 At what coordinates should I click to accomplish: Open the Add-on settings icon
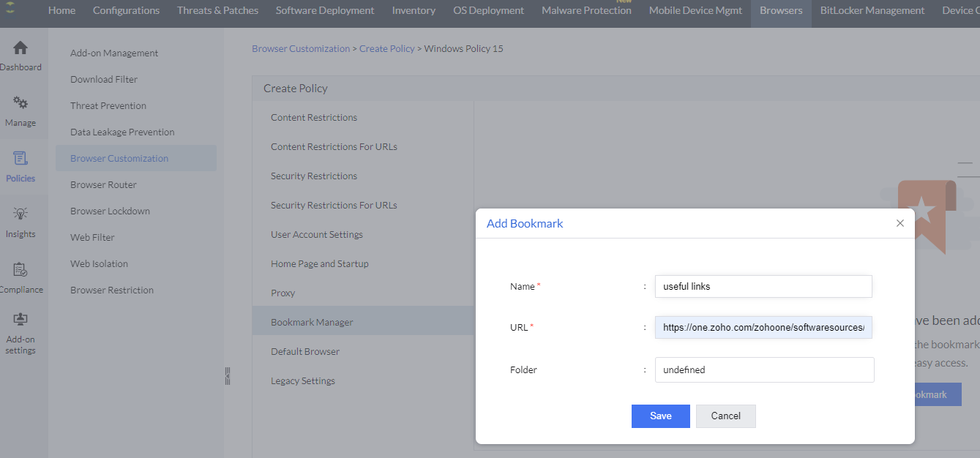pyautogui.click(x=20, y=320)
